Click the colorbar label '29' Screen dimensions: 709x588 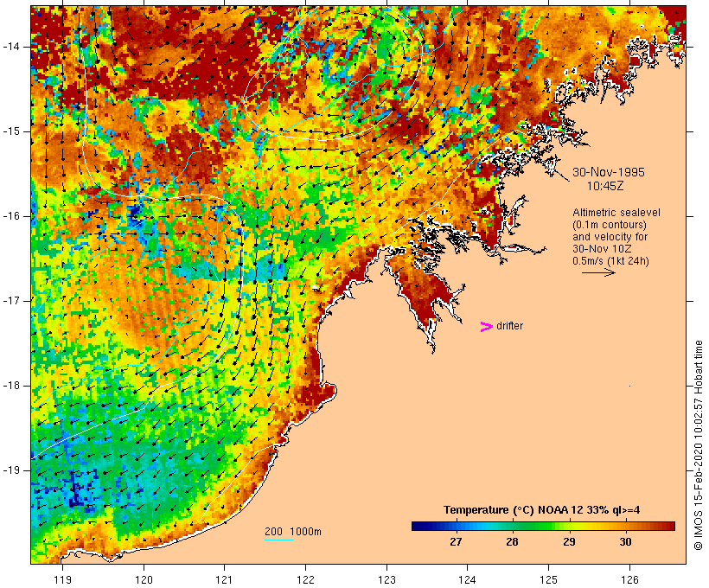[569, 542]
